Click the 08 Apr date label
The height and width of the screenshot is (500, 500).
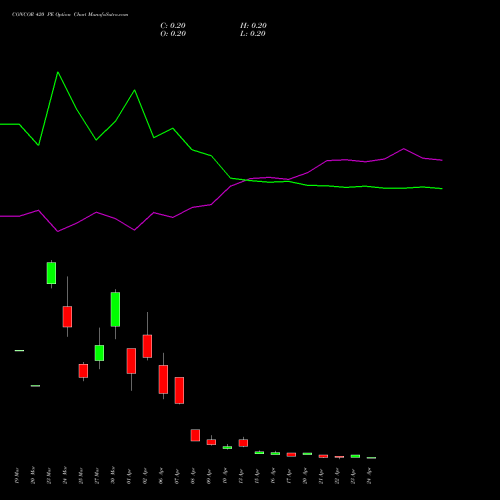[x=193, y=476]
